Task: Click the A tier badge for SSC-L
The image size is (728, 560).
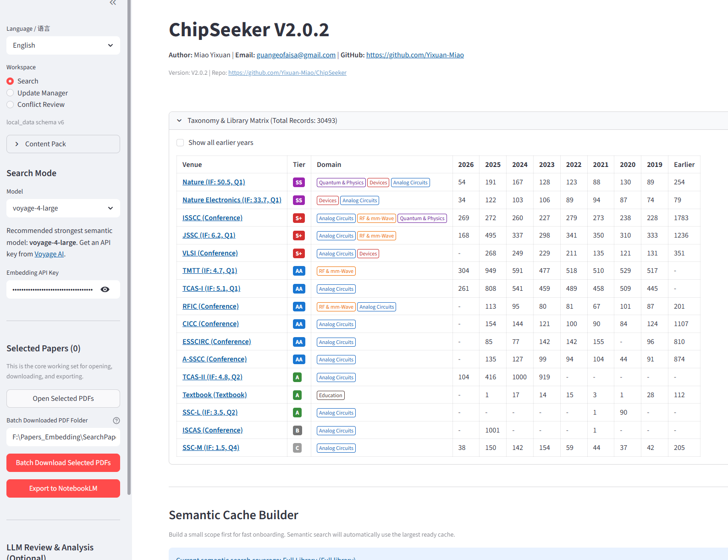Action: 297,413
